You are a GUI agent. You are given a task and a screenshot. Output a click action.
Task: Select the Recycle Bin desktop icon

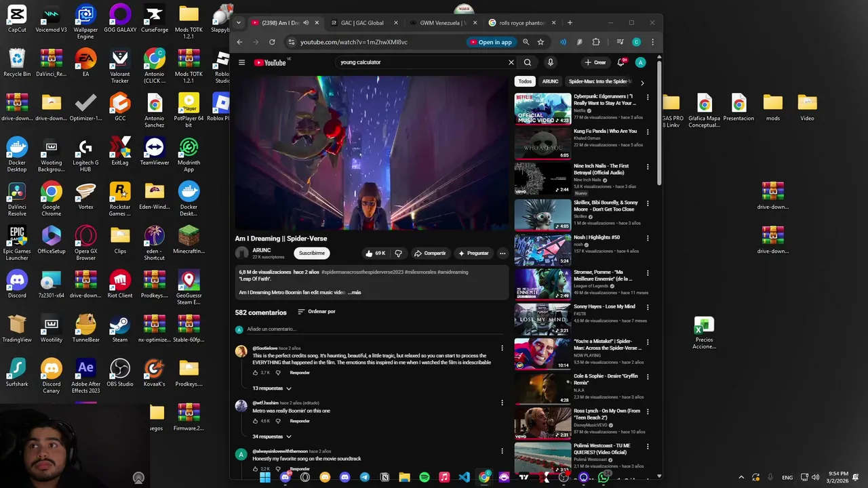[x=17, y=62]
